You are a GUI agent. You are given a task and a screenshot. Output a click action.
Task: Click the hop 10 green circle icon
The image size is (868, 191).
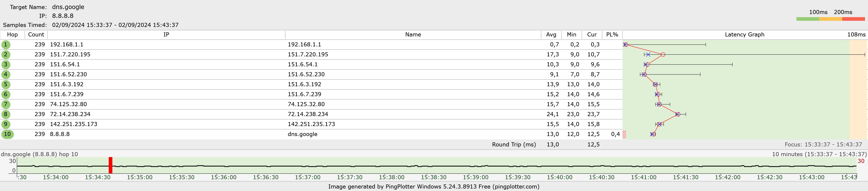coord(7,134)
